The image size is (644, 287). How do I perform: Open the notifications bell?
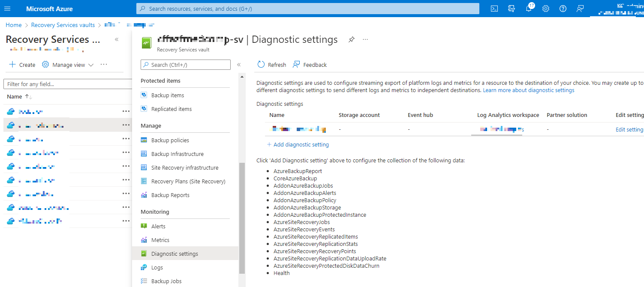tap(529, 9)
